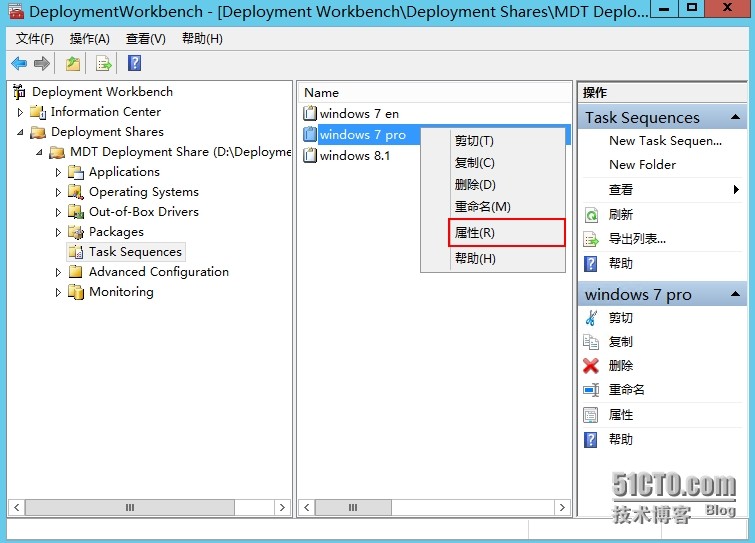Click the Up one level folder icon
The height and width of the screenshot is (543, 755).
click(73, 63)
